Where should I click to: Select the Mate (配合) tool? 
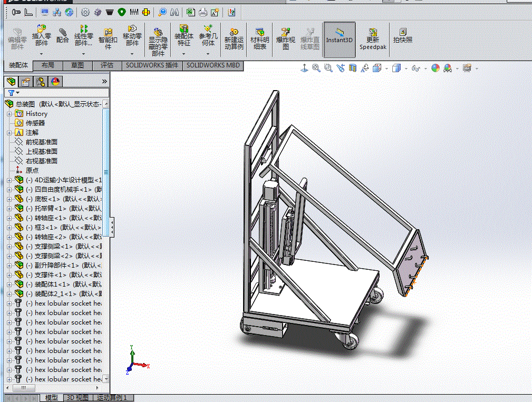(x=62, y=36)
